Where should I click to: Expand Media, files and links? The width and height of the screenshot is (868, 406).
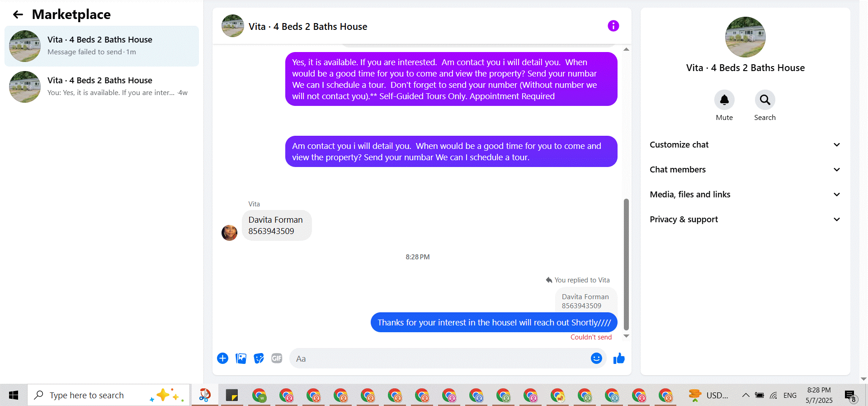tap(745, 195)
